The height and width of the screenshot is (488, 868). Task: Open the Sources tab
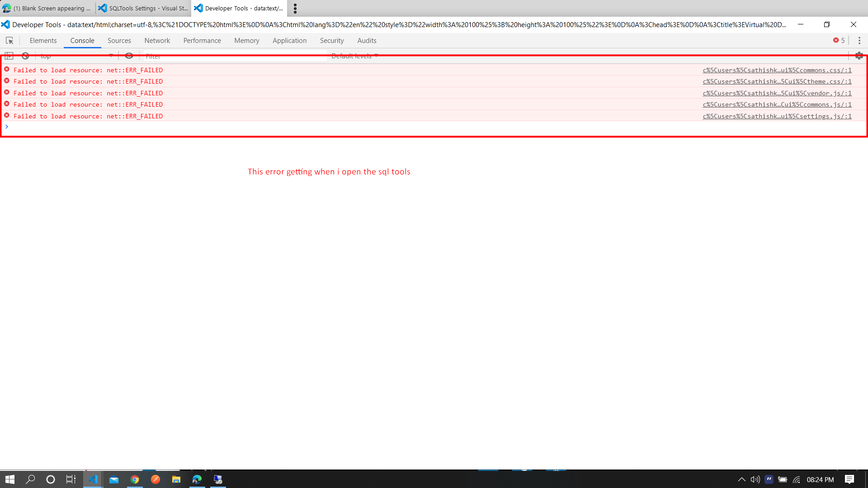coord(119,41)
